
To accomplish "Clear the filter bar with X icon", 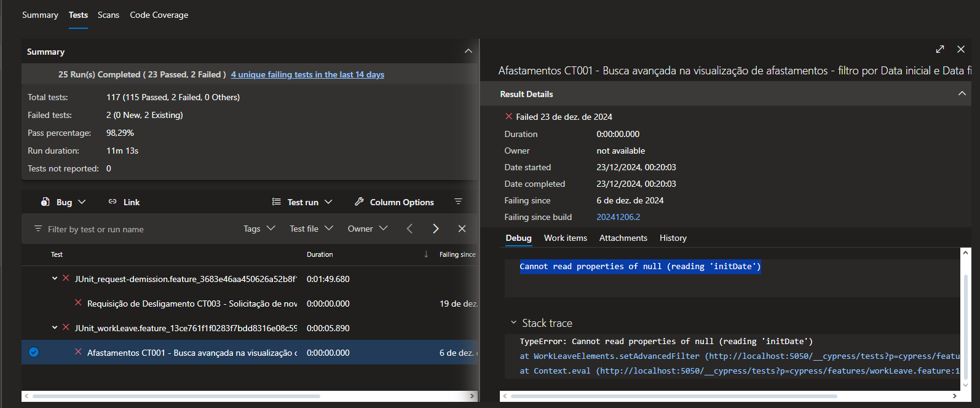I will pos(462,229).
